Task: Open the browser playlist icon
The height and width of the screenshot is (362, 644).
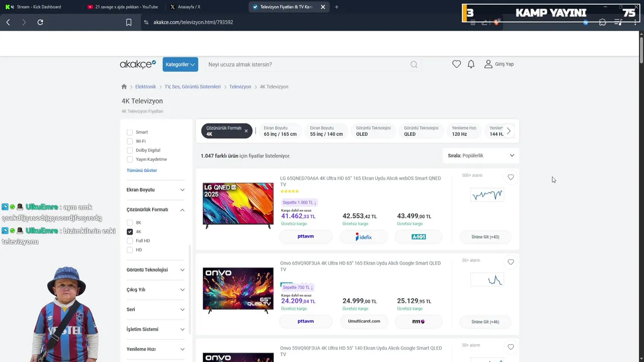Action: (x=618, y=22)
